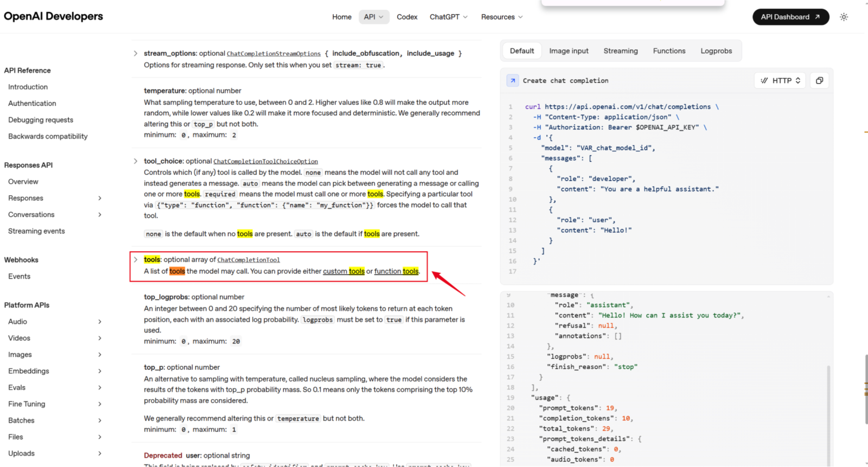Screen dimensions: 868x467
Task: Open Debugging requests in the sidebar
Action: 41,120
